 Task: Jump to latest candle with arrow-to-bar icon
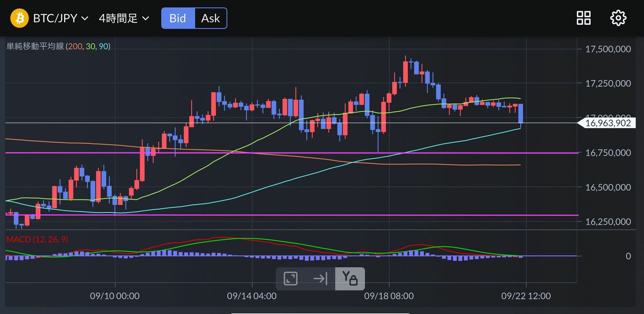click(x=320, y=279)
